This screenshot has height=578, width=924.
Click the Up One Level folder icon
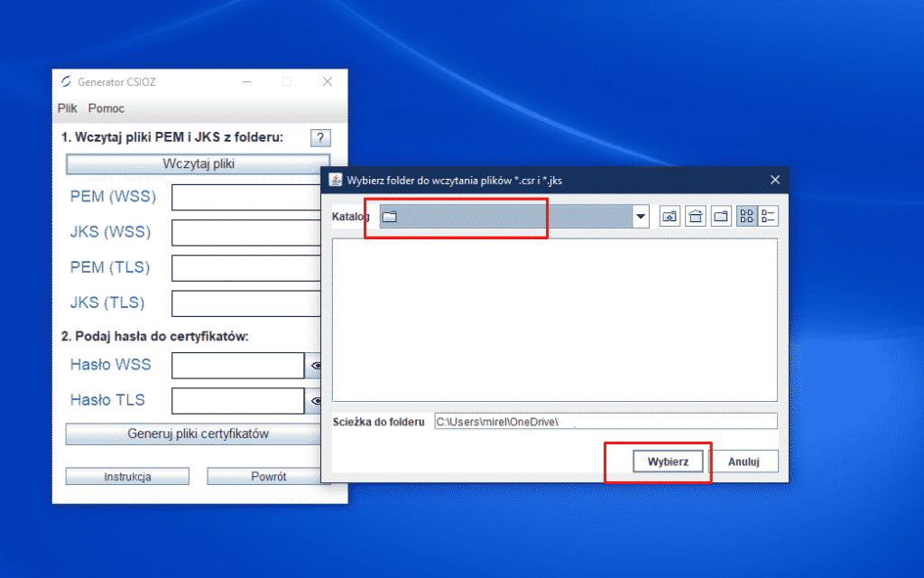tap(670, 217)
